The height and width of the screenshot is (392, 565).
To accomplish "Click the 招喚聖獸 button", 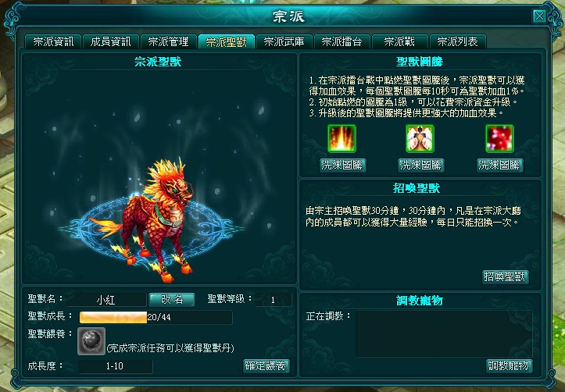I will (x=505, y=276).
